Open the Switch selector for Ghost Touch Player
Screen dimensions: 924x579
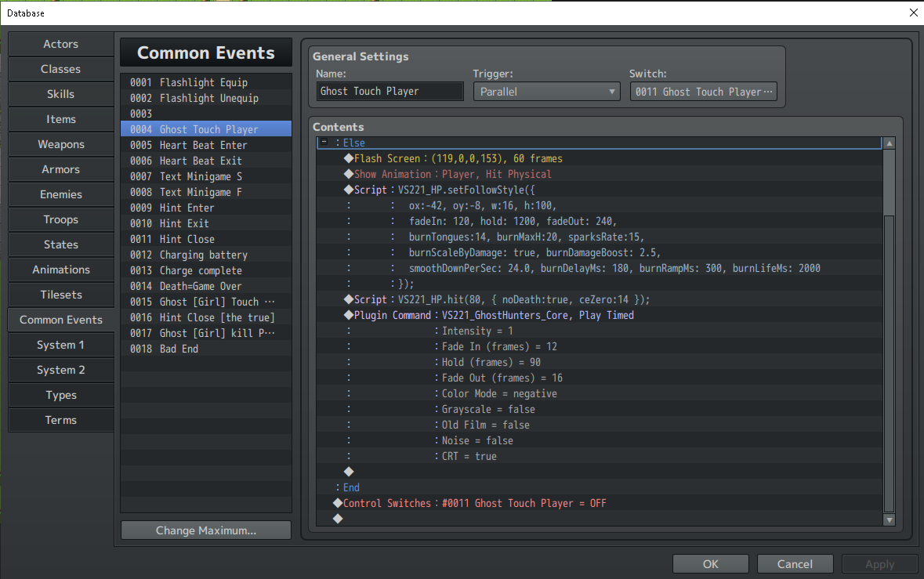[x=703, y=92]
